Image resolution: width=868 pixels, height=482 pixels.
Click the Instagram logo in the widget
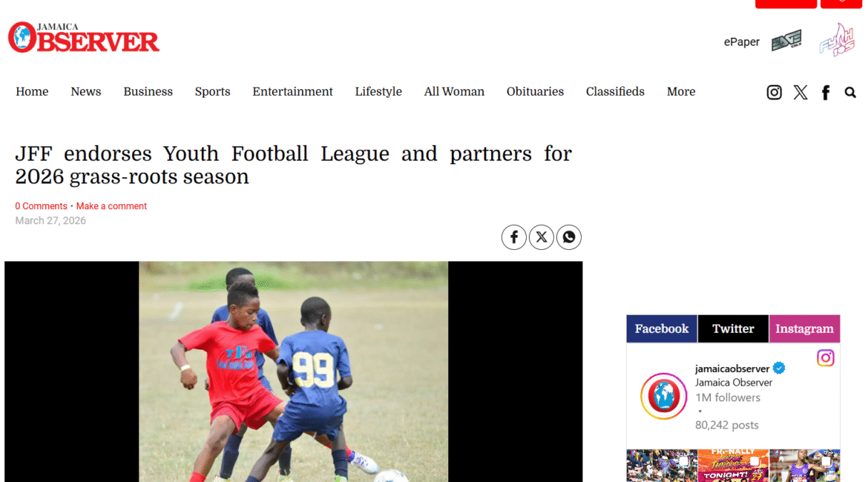click(826, 358)
